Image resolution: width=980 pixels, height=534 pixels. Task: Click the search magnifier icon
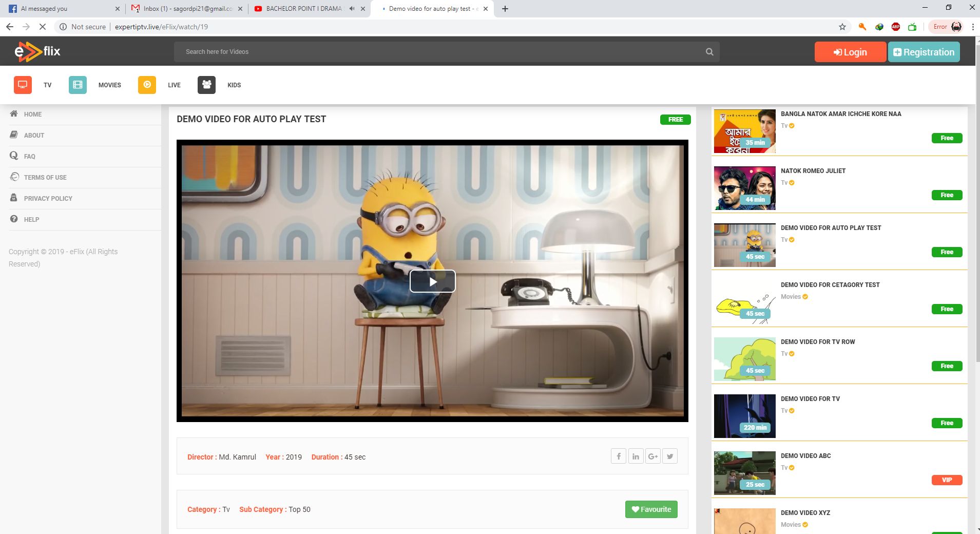tap(709, 52)
